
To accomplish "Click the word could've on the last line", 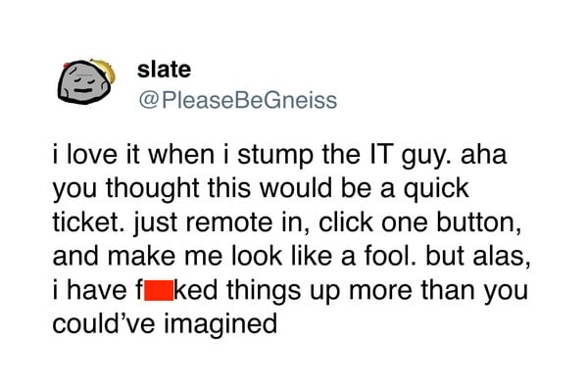I will pyautogui.click(x=104, y=324).
